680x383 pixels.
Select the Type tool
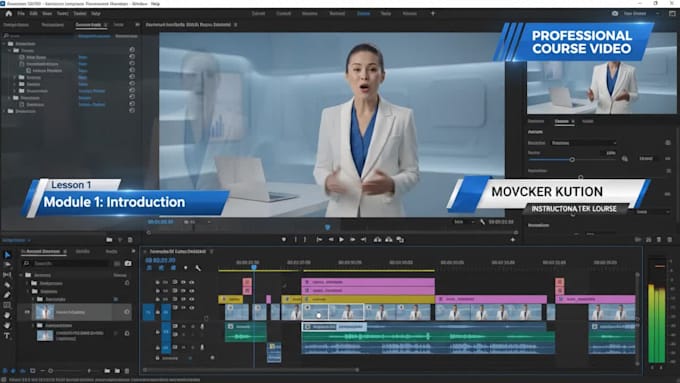pos(7,335)
